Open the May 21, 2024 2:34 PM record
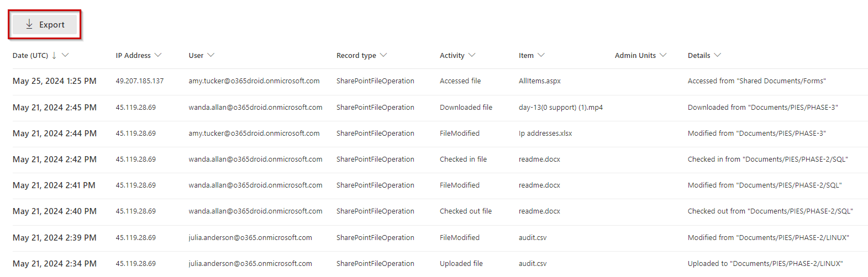This screenshot has width=868, height=277. coord(440,264)
